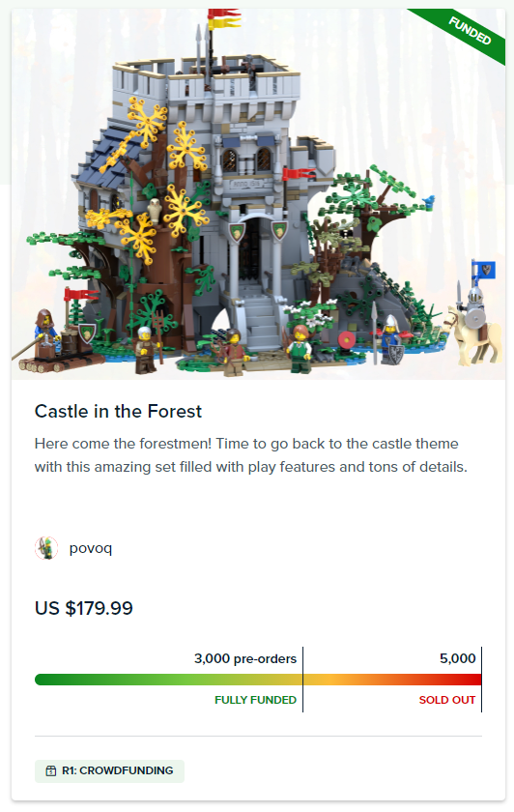Click povoq's round avatar icon
This screenshot has width=514, height=812.
[x=46, y=548]
